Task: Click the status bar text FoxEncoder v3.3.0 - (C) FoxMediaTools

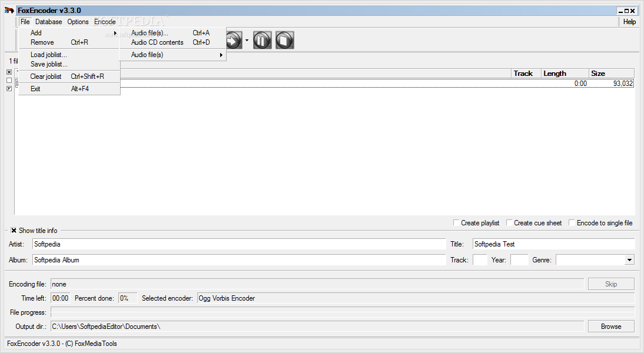Action: tap(62, 344)
